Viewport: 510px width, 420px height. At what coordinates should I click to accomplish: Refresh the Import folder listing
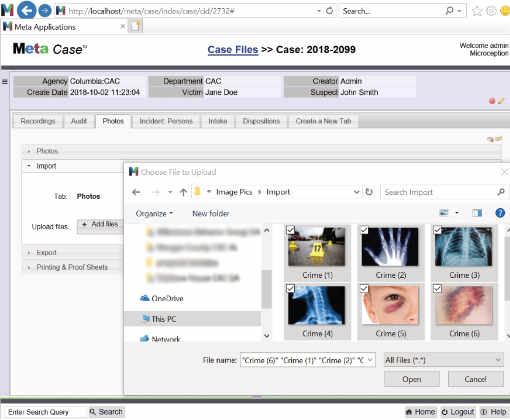[369, 192]
